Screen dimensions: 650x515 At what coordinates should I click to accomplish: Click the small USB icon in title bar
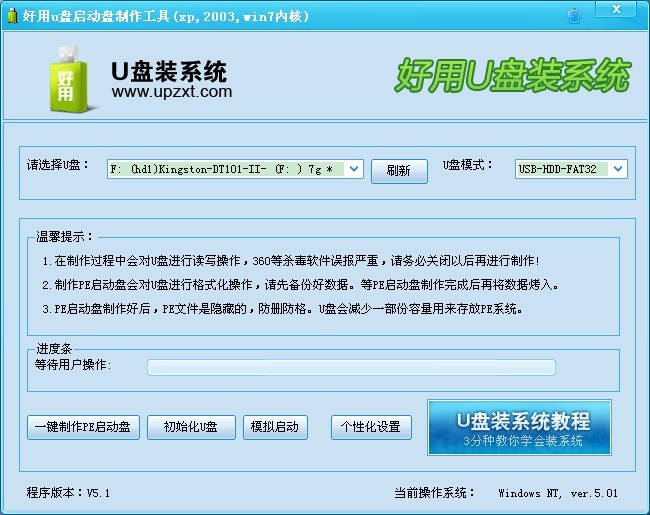click(13, 16)
